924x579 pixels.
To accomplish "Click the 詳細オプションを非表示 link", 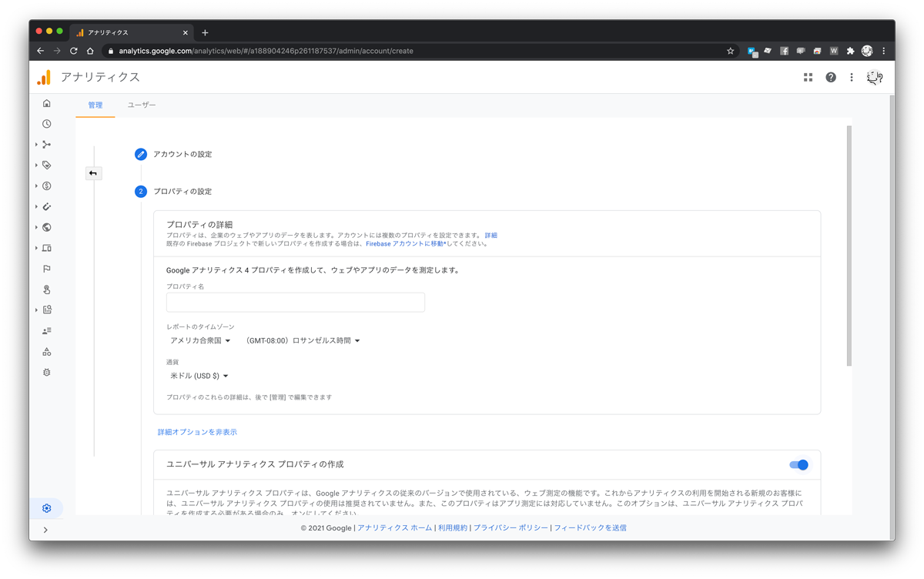I will tap(198, 432).
